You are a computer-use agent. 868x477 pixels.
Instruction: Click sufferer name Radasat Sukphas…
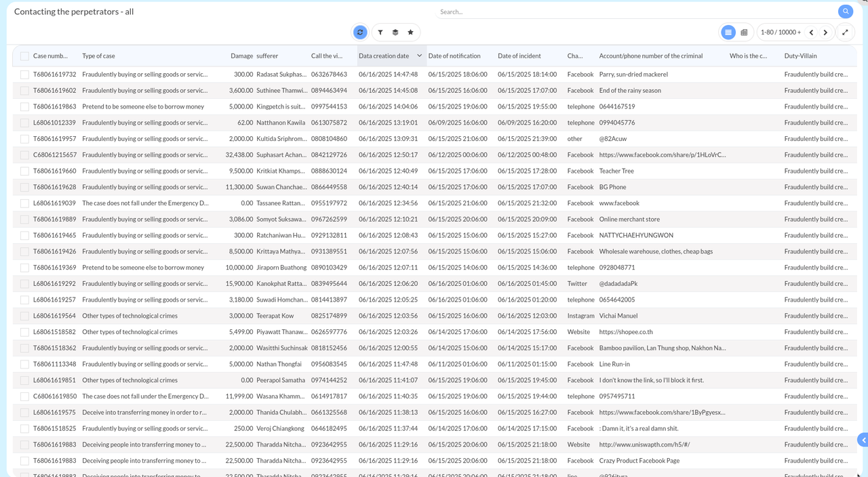click(281, 75)
